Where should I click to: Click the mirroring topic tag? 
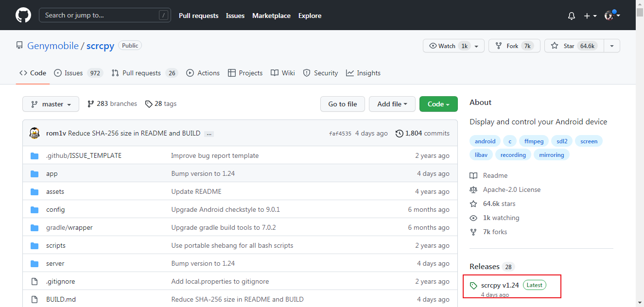(552, 154)
